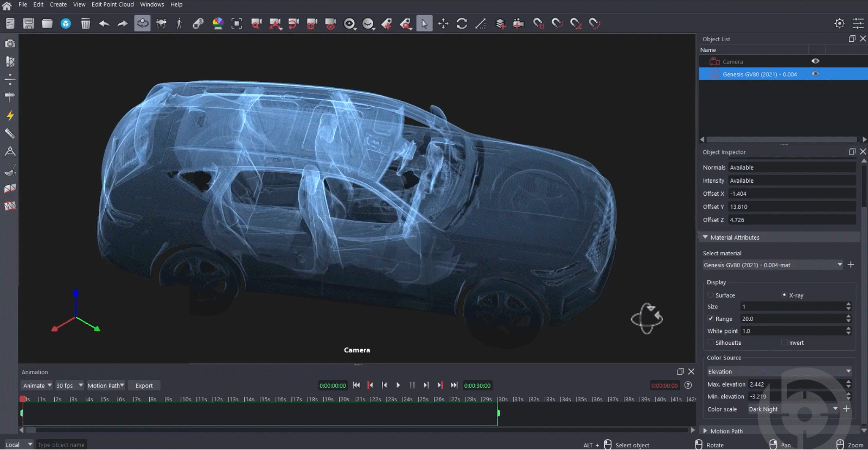This screenshot has height=450, width=868.
Task: Click the yellow lightning bolt icon
Action: point(10,115)
